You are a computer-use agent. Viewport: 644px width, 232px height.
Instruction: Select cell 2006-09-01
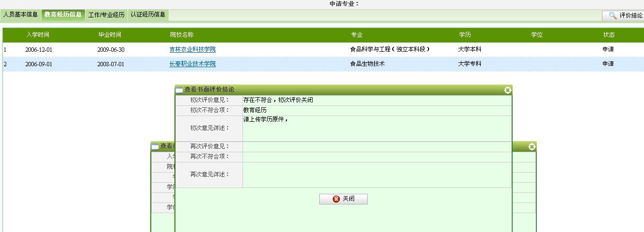[39, 64]
